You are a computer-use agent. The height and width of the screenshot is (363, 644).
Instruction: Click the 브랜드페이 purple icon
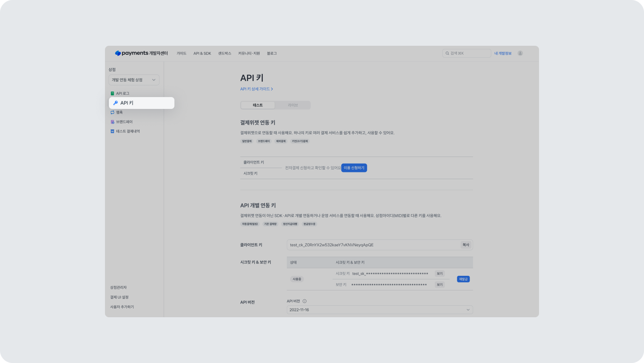coord(112,122)
